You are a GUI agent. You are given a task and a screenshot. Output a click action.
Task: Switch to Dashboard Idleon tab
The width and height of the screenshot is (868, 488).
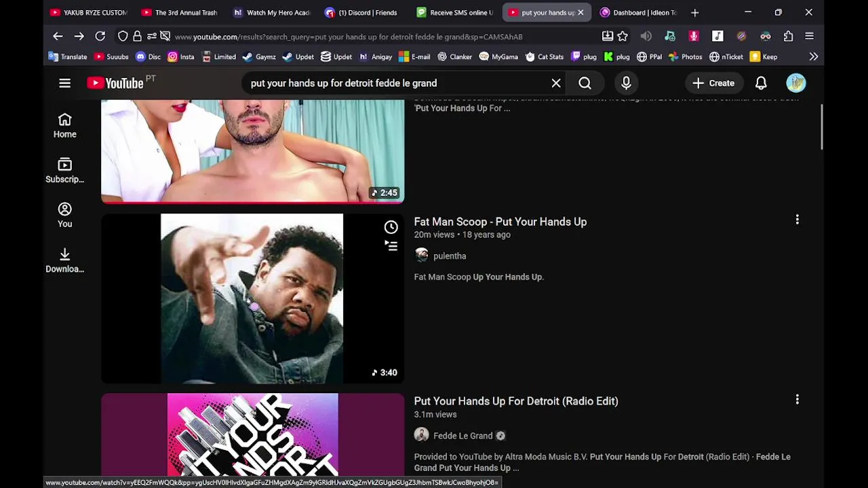pyautogui.click(x=638, y=12)
